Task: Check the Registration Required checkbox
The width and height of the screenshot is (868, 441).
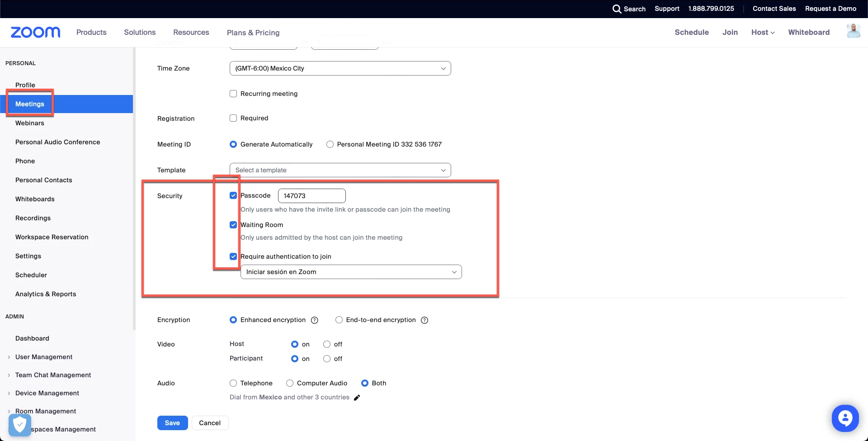Action: [x=233, y=118]
